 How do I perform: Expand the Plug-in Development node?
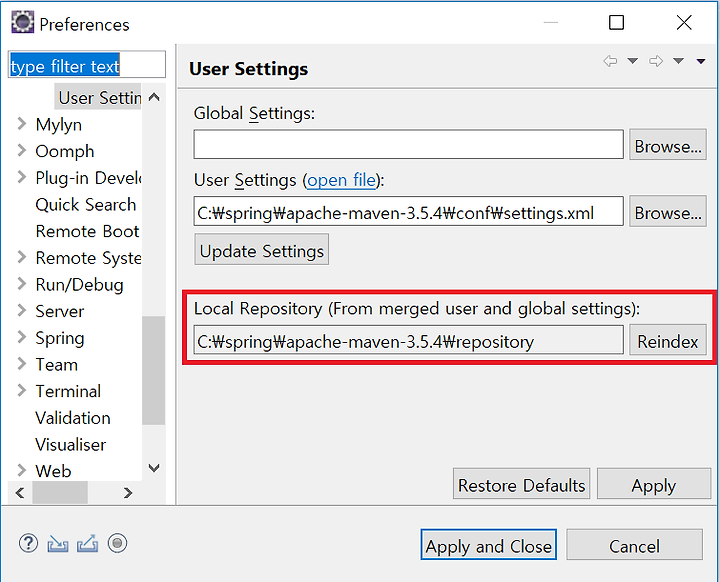point(21,177)
